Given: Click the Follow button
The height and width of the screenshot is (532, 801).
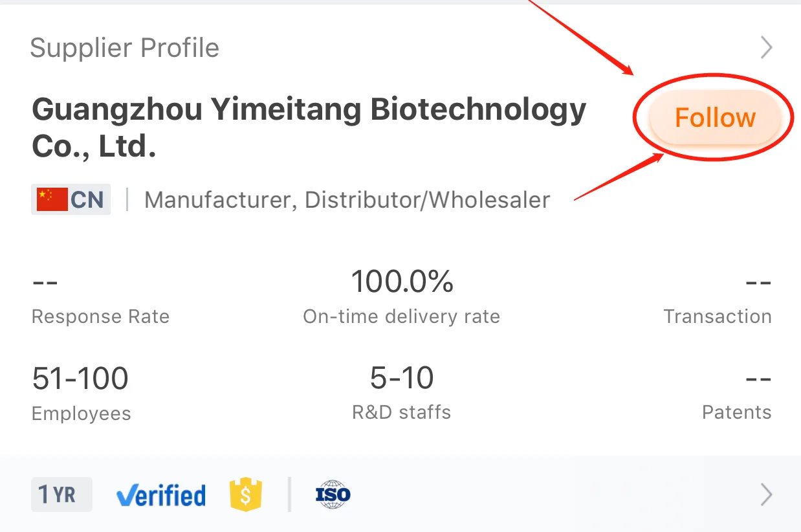Looking at the screenshot, I should [714, 118].
